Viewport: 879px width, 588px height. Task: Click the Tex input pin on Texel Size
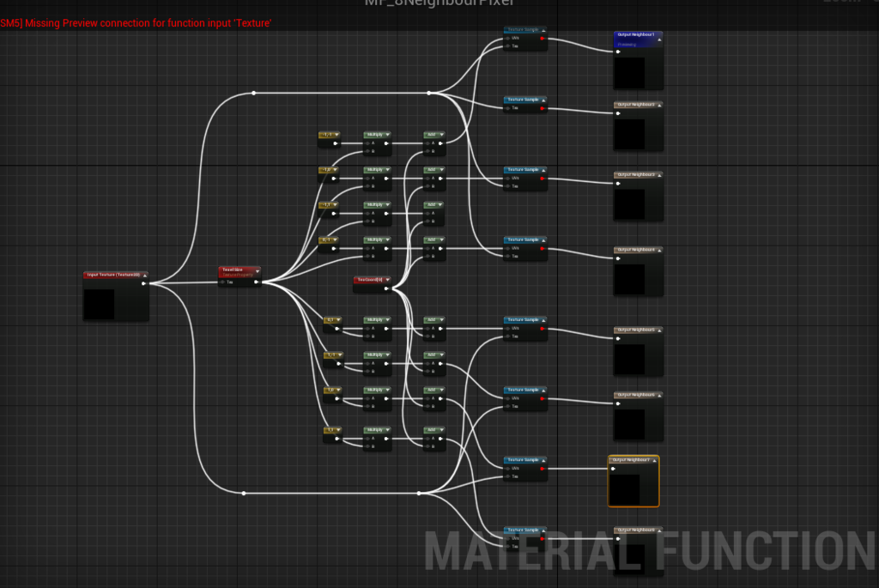click(x=222, y=282)
